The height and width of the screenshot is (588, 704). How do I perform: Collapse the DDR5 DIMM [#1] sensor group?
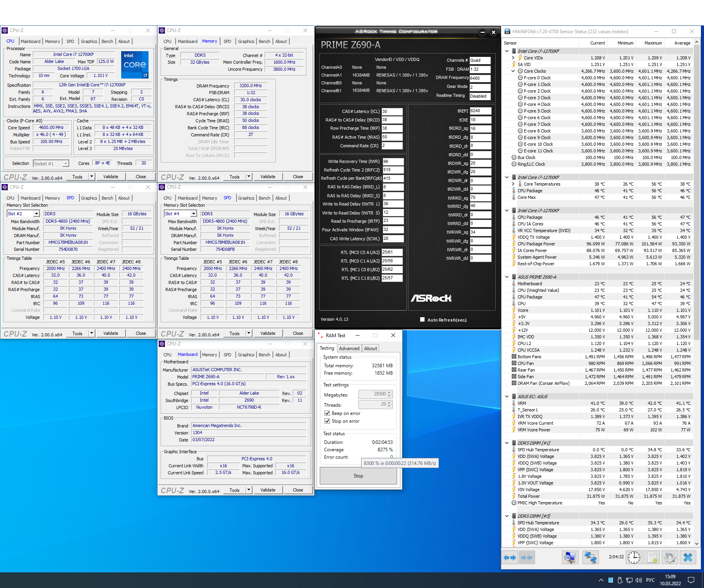[x=507, y=443]
